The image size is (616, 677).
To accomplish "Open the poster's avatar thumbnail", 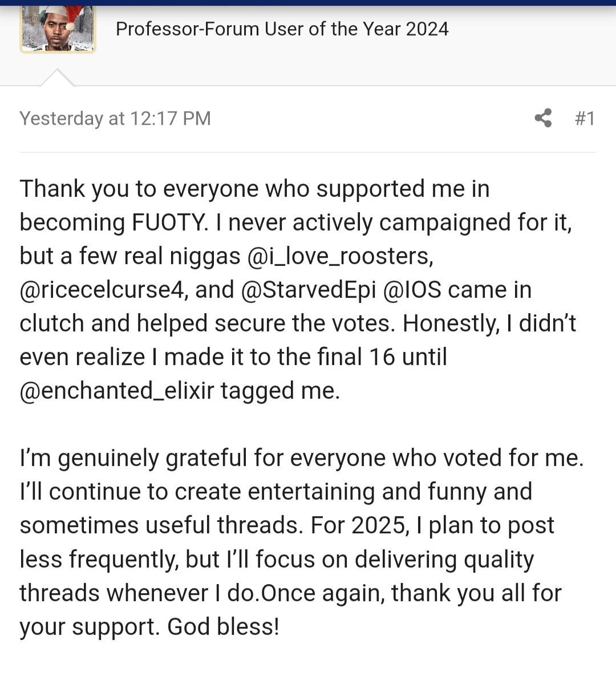I will 58,29.
